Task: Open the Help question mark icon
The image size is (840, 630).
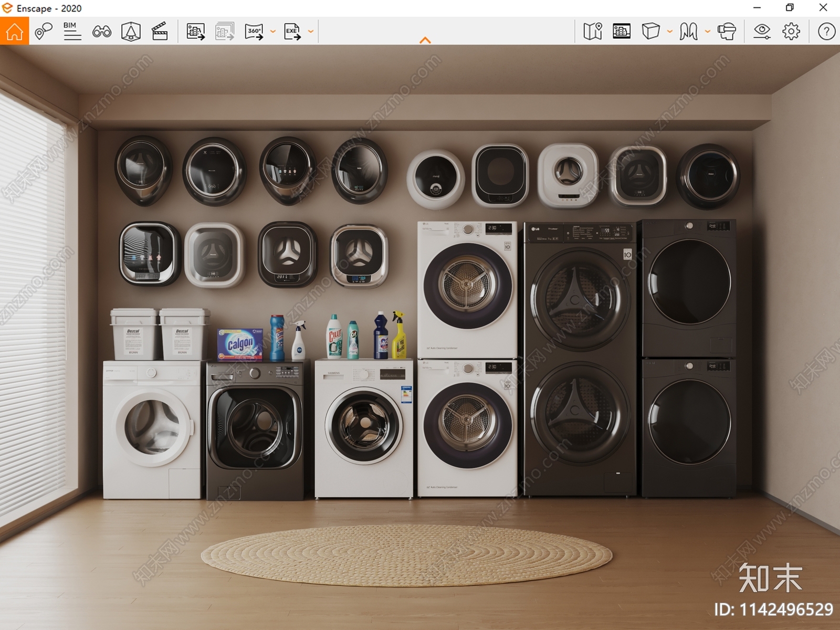Action: pyautogui.click(x=826, y=31)
